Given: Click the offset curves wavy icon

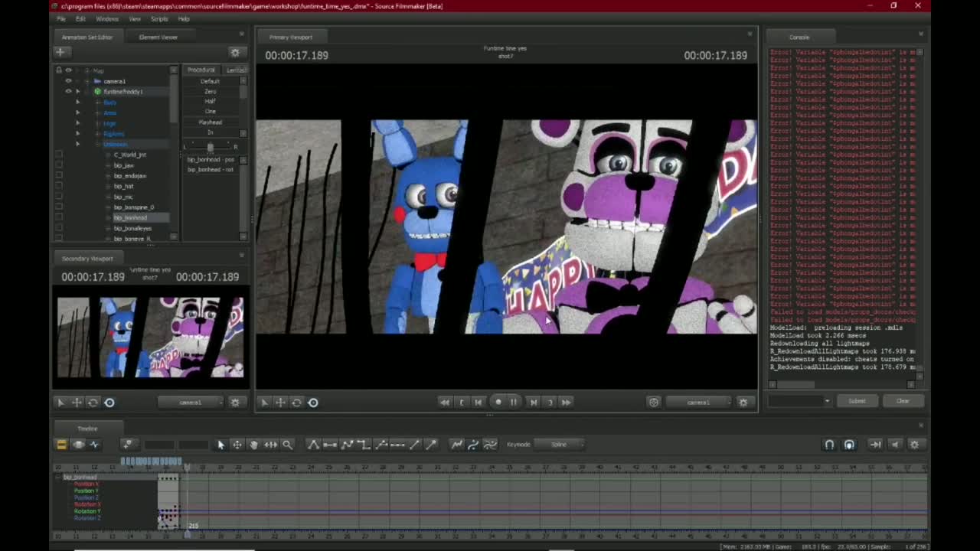Looking at the screenshot, I should click(x=490, y=445).
